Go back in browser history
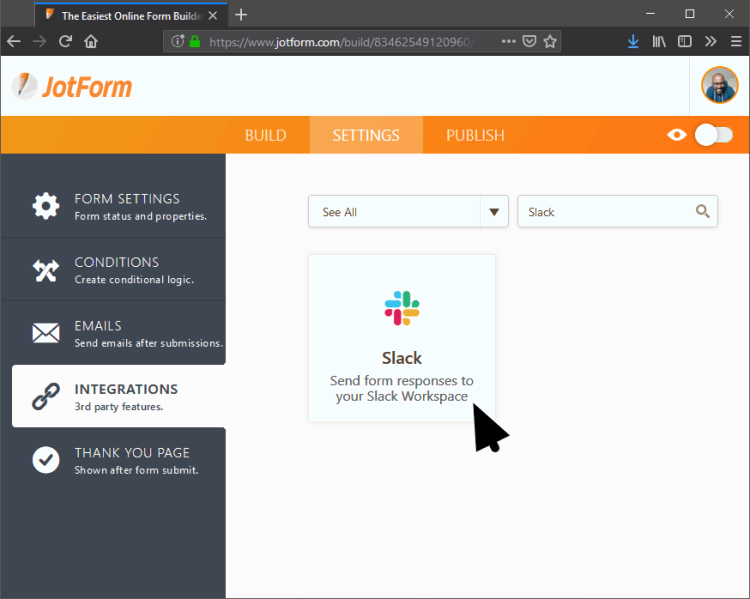The image size is (750, 599). coord(13,42)
